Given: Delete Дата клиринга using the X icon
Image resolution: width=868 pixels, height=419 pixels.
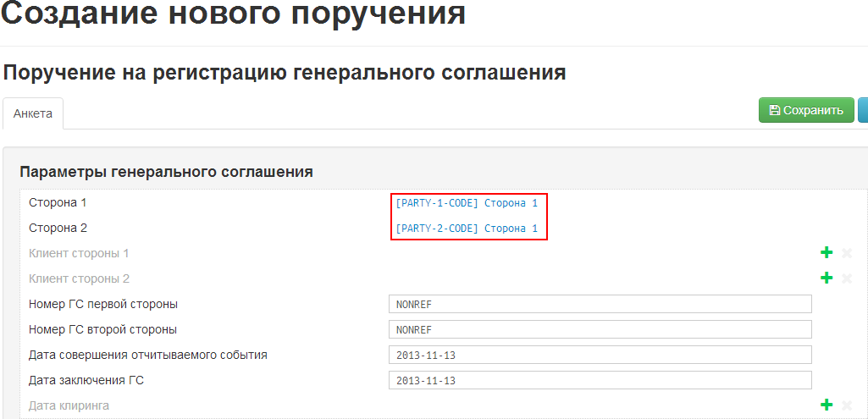Looking at the screenshot, I should coord(846,405).
